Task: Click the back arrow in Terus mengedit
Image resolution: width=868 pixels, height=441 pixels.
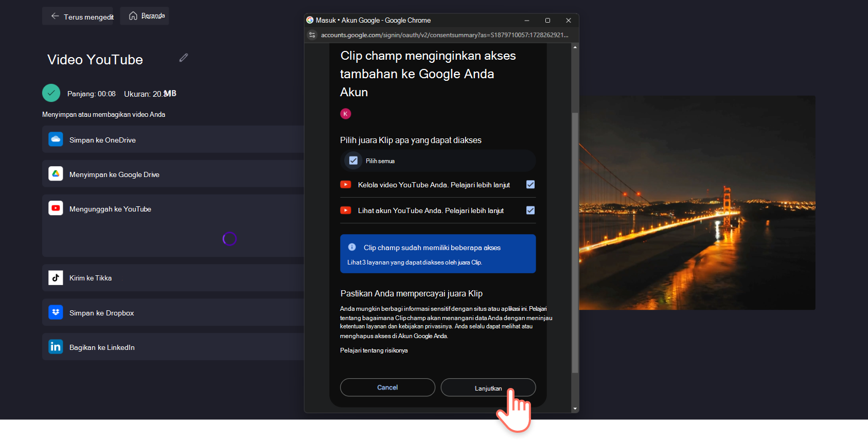Action: click(55, 16)
